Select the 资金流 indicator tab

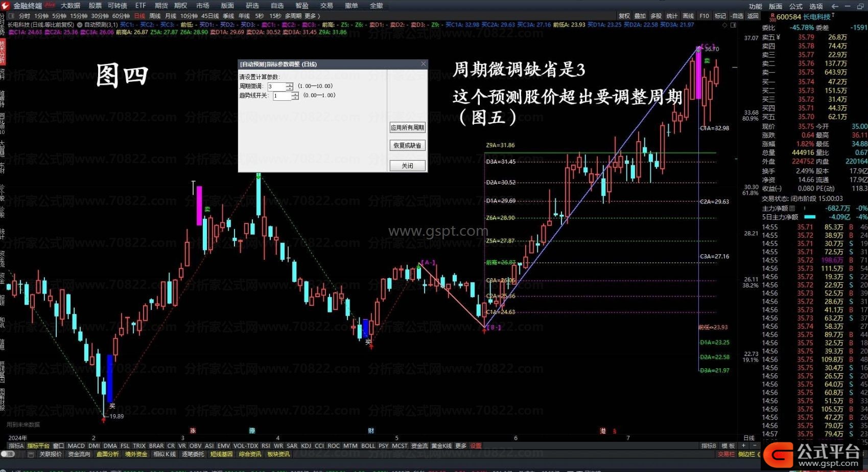419,446
